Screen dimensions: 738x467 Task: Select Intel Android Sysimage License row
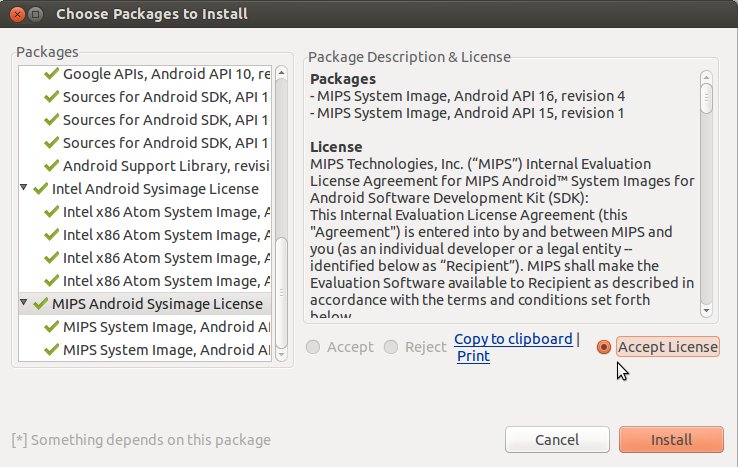tap(145, 189)
